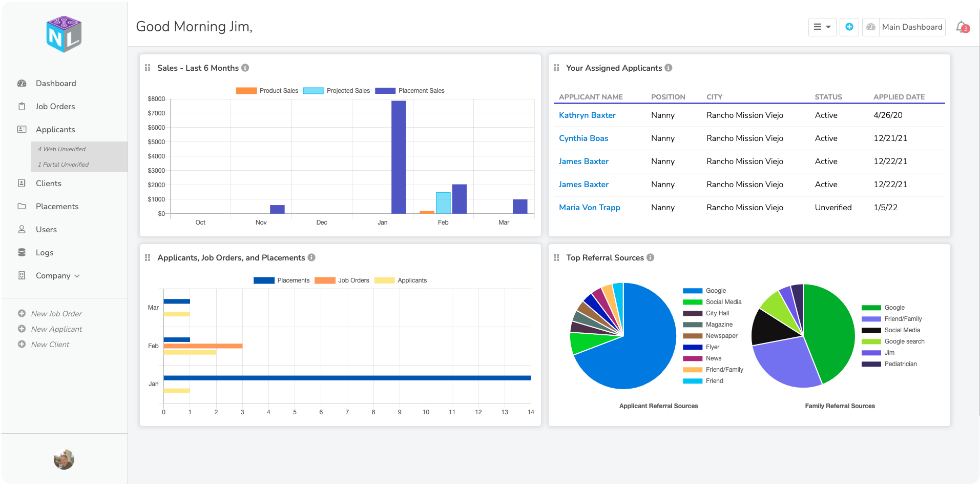Click drag handle of Sales widget
The width and height of the screenshot is (980, 484).
click(148, 68)
